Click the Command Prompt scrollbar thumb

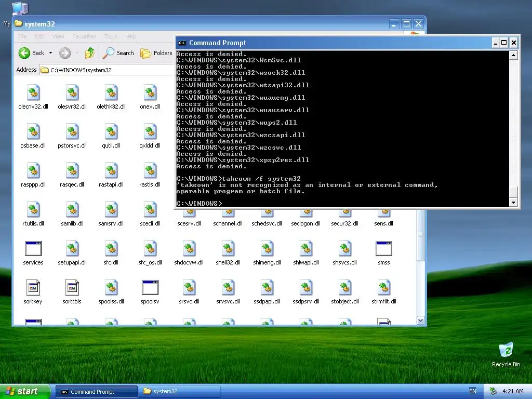[x=514, y=192]
